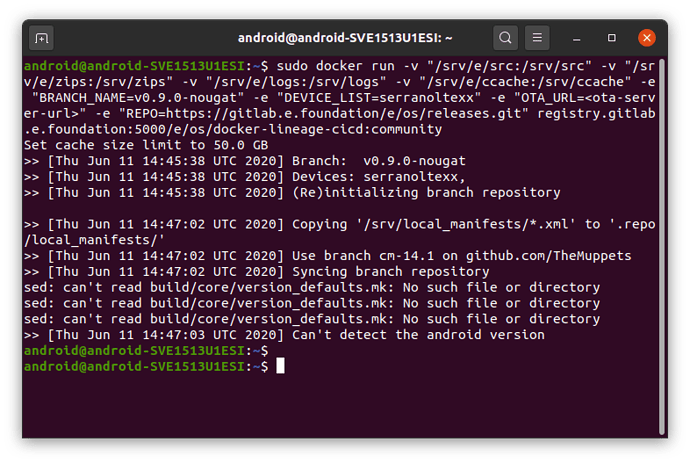Open a new terminal tab
Image resolution: width=690 pixels, height=462 pixels.
41,38
